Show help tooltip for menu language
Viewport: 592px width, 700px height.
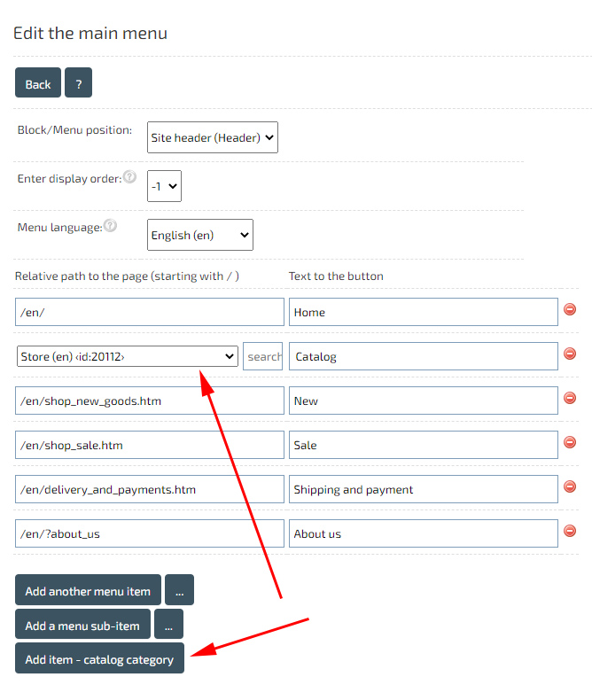[x=110, y=226]
